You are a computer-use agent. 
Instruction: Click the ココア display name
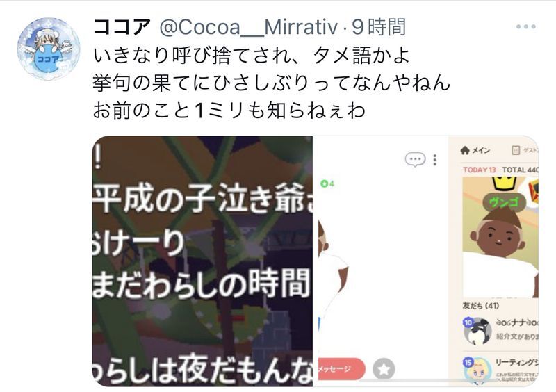[121, 27]
